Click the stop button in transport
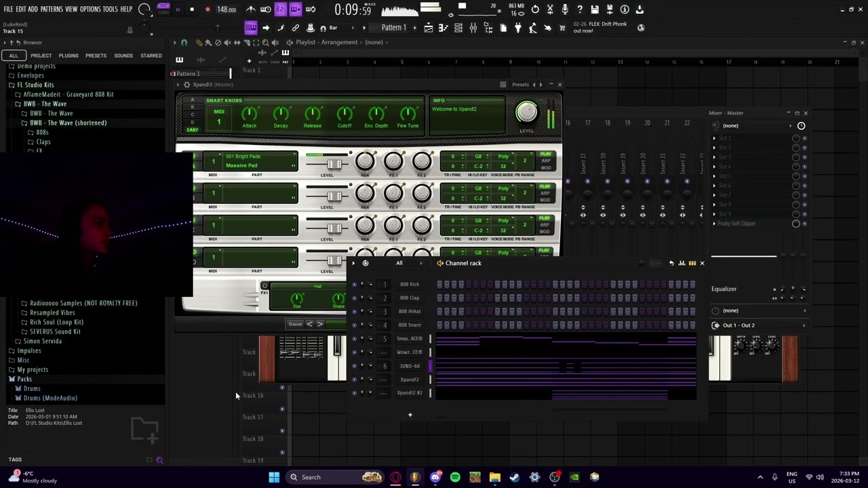Screen dimensions: 868x488 click(192, 9)
